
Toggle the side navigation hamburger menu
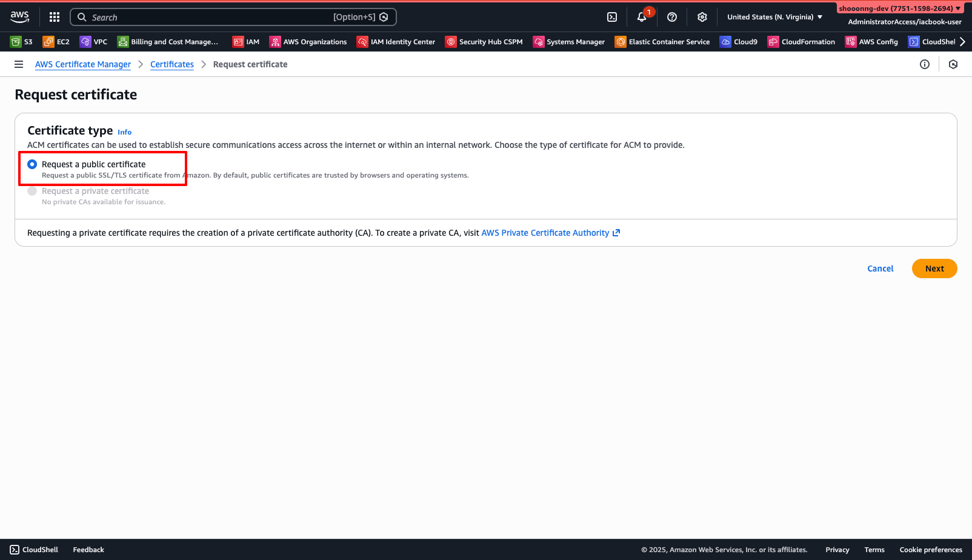pos(19,64)
